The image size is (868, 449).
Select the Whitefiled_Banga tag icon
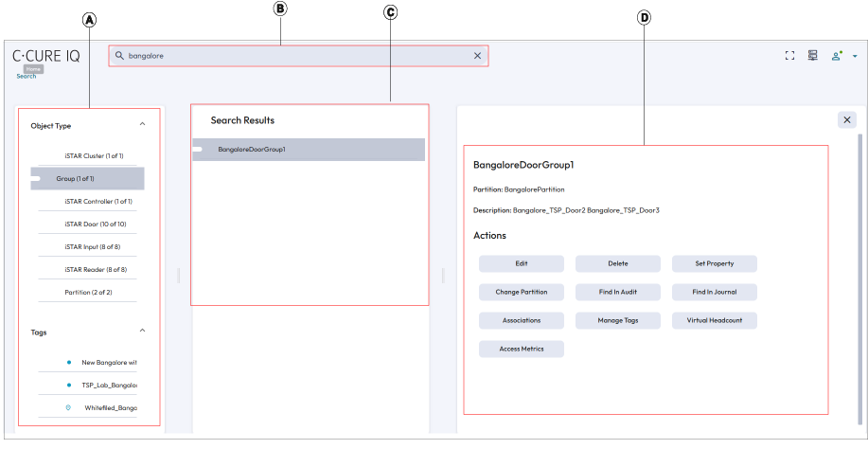coord(69,408)
